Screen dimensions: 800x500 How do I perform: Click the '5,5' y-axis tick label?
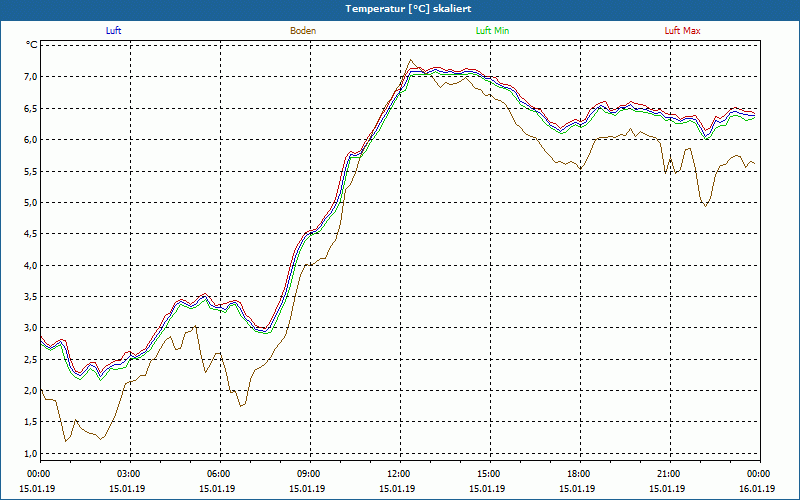[x=31, y=171]
